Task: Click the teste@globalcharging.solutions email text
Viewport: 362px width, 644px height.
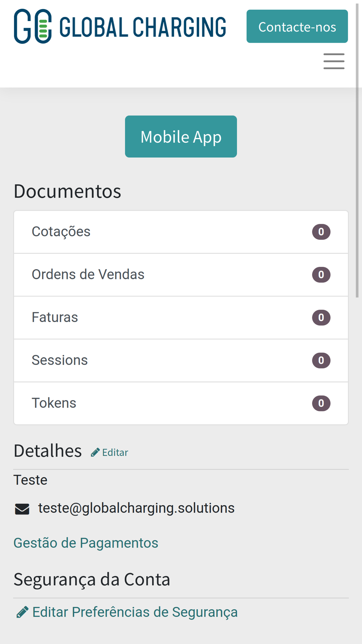Action: coord(136,508)
